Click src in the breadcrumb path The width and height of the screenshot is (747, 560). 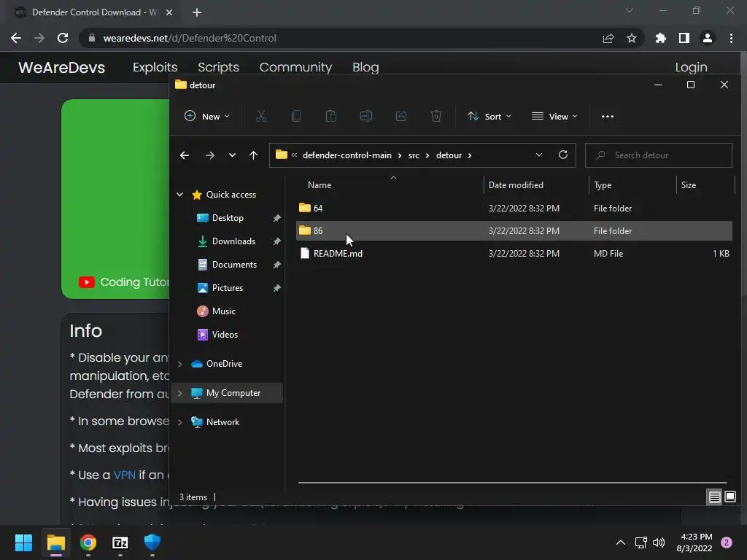pyautogui.click(x=414, y=155)
